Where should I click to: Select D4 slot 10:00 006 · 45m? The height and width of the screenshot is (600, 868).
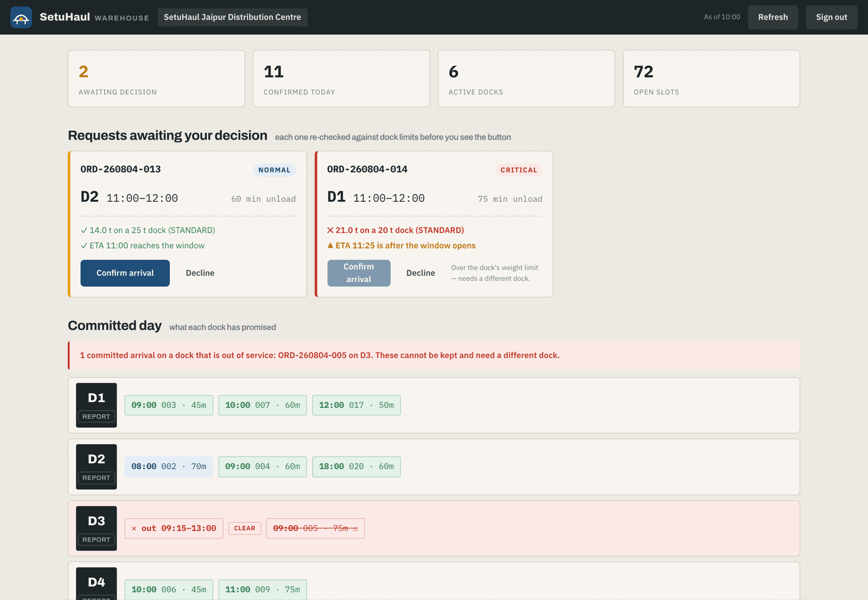[x=169, y=590]
